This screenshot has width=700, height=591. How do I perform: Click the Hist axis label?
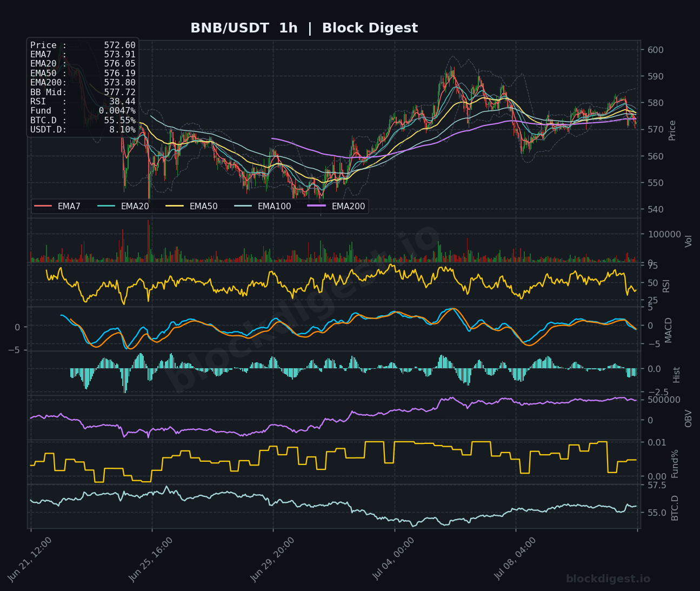point(676,375)
